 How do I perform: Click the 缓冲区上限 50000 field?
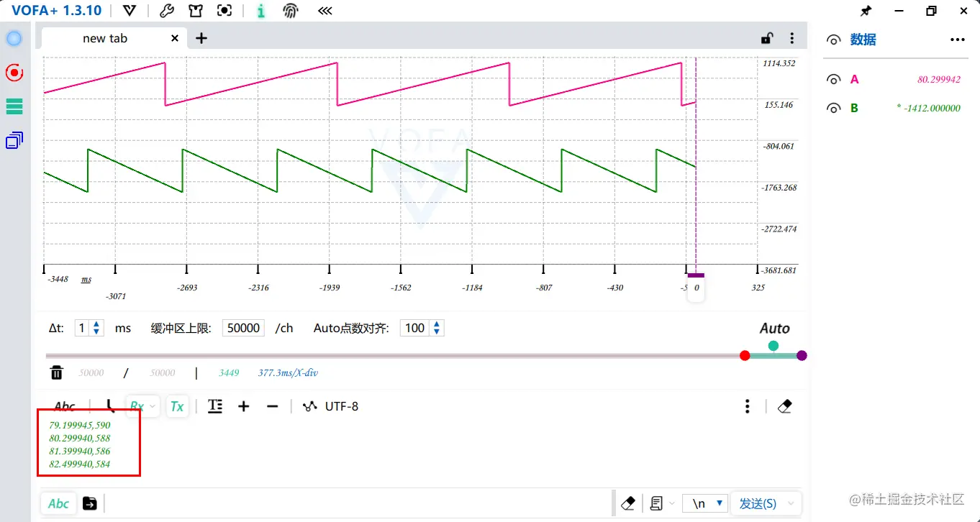243,328
